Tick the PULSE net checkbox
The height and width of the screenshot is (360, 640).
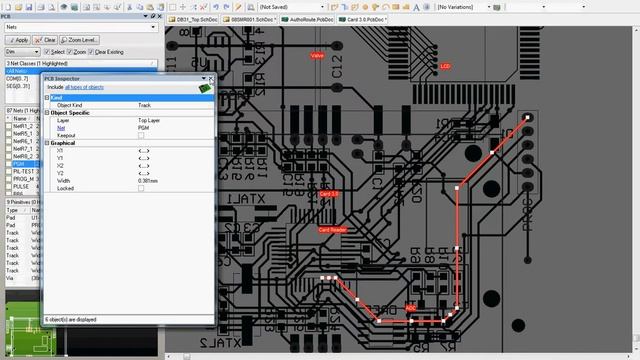(x=9, y=187)
